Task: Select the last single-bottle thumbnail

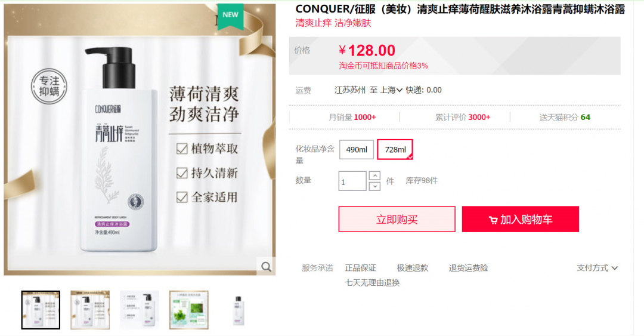Action: point(239,310)
